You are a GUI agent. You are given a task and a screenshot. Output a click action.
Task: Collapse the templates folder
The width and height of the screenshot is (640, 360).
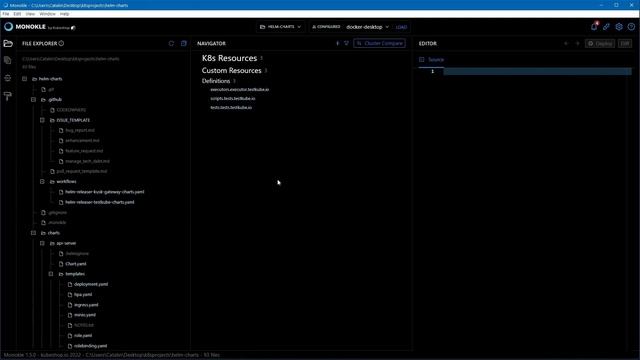click(x=51, y=274)
